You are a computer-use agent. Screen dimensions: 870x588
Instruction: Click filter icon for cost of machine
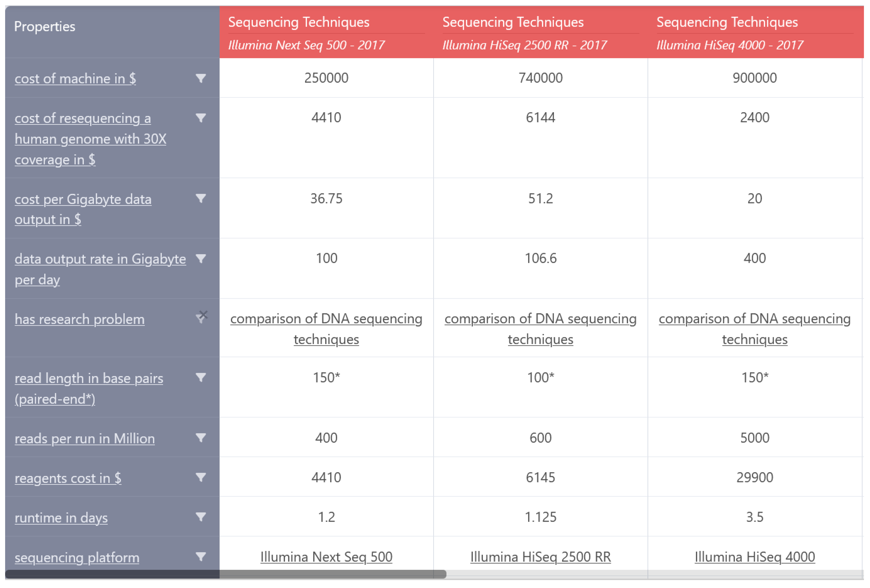tap(201, 78)
